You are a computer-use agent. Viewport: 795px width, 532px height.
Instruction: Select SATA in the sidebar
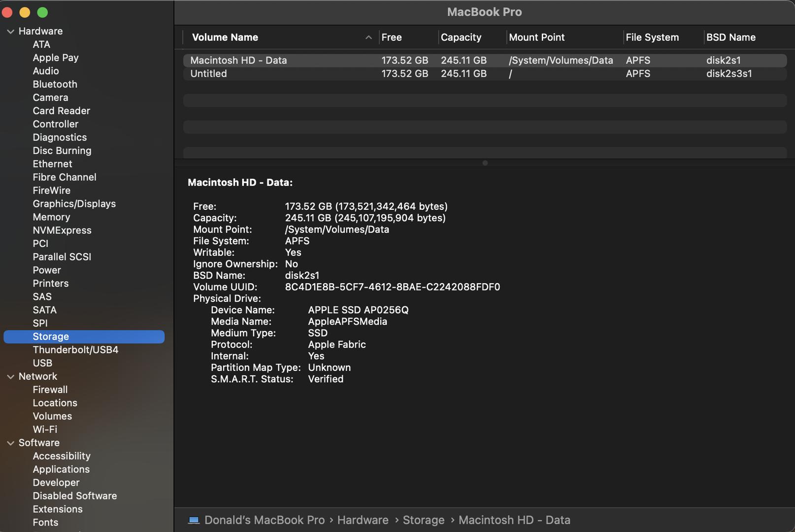(x=44, y=310)
